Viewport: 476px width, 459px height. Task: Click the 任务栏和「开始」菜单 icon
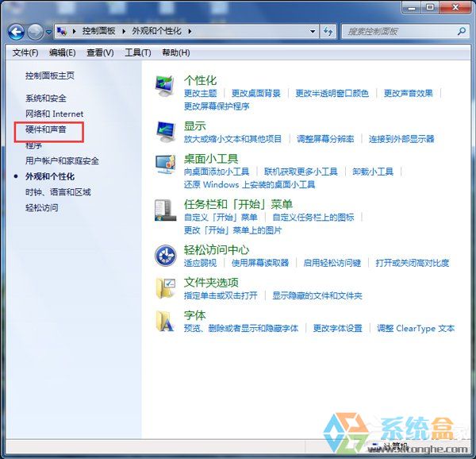click(x=165, y=210)
